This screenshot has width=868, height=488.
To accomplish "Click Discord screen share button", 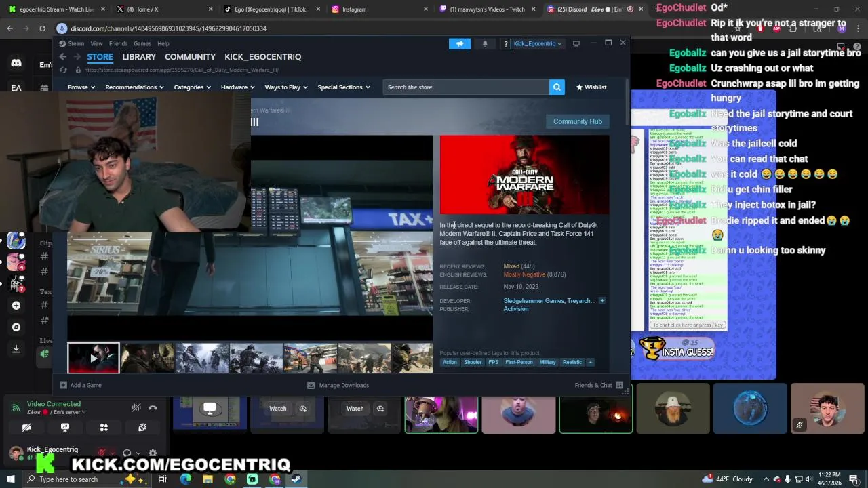I will click(x=65, y=428).
